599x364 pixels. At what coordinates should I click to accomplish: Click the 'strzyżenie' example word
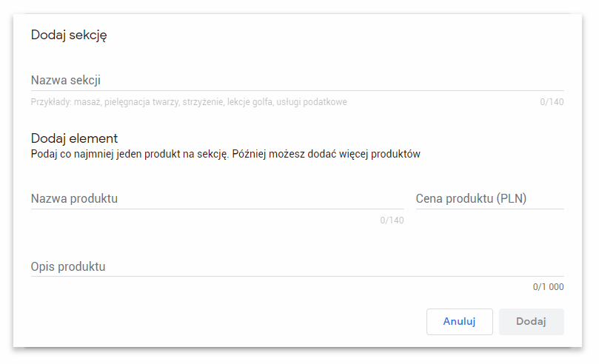(x=203, y=102)
